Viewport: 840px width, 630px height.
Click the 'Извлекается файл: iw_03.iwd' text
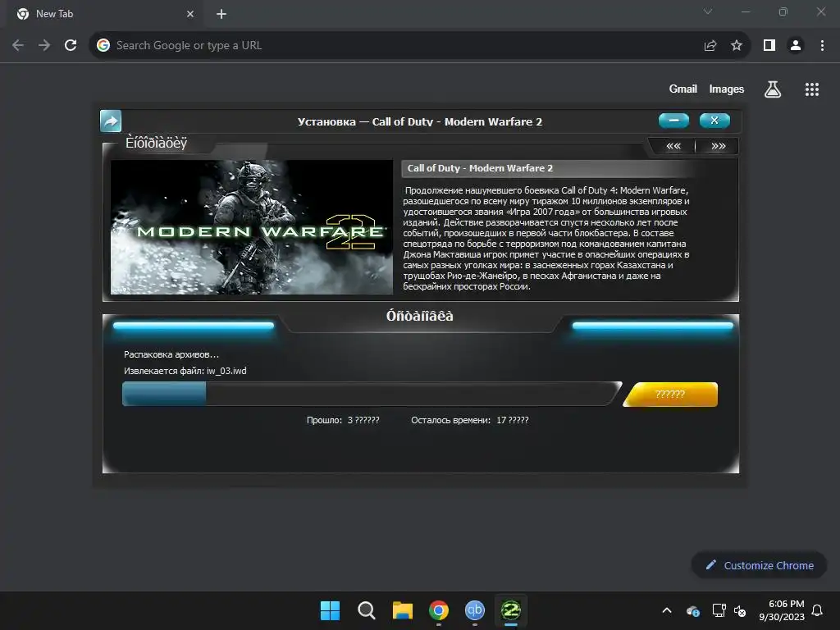click(185, 371)
